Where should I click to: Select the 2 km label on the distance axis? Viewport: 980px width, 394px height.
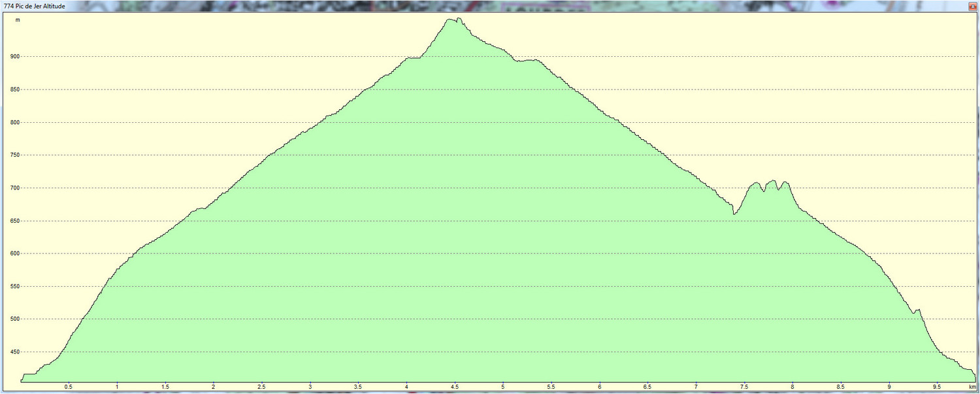[213, 387]
